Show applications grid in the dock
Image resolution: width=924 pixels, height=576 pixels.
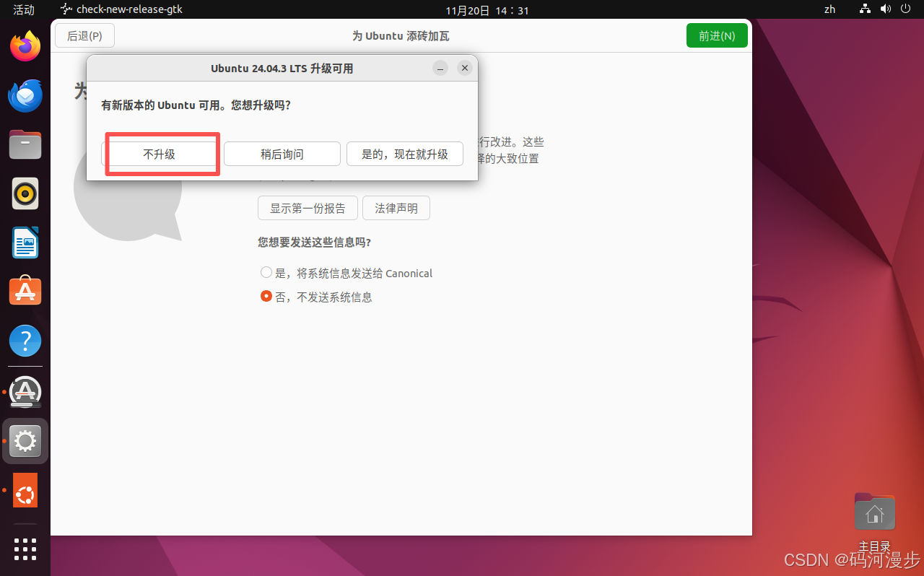[25, 549]
